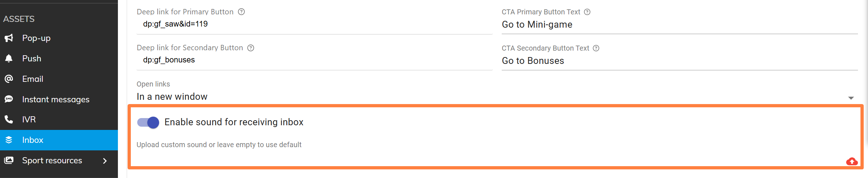Open the Inbox menu item
This screenshot has height=178, width=868.
coord(33,140)
